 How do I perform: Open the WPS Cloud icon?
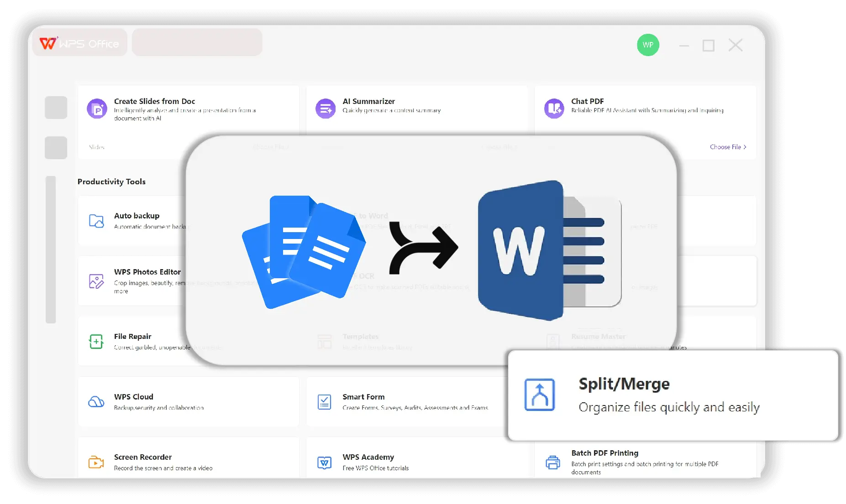96,401
